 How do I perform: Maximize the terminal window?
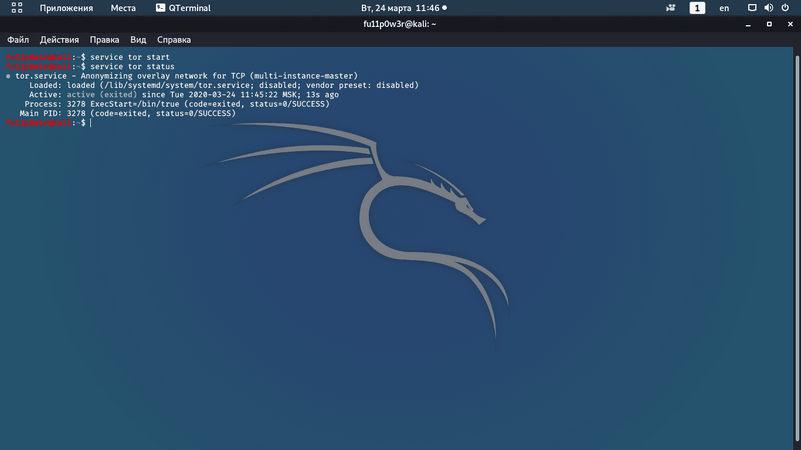tap(769, 24)
